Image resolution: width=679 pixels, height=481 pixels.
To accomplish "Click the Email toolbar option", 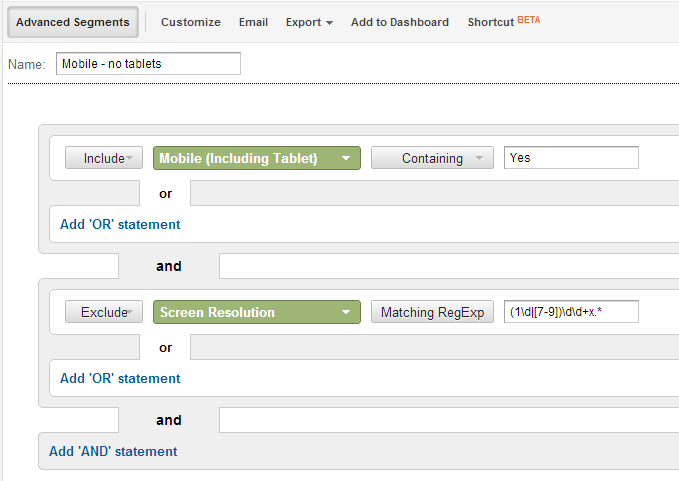I will (253, 22).
